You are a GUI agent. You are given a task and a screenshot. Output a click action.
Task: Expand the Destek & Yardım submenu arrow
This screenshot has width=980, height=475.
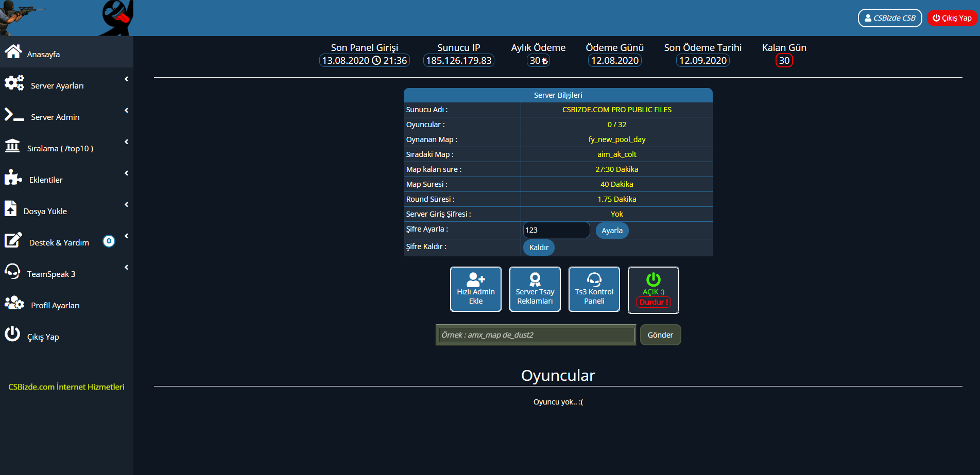[126, 236]
